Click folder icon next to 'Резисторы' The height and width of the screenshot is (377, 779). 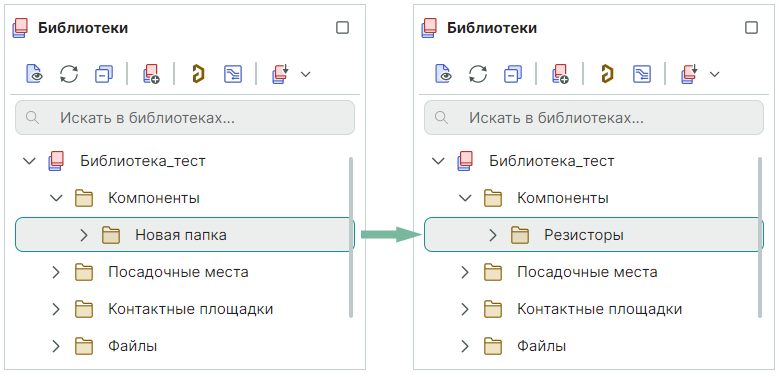coord(520,235)
